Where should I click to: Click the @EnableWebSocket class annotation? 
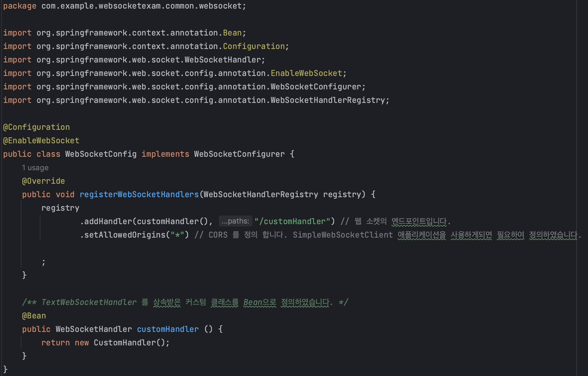(x=41, y=141)
